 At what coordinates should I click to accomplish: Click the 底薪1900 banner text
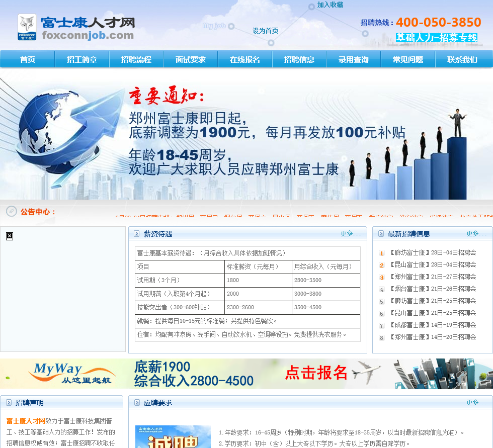coord(162,367)
